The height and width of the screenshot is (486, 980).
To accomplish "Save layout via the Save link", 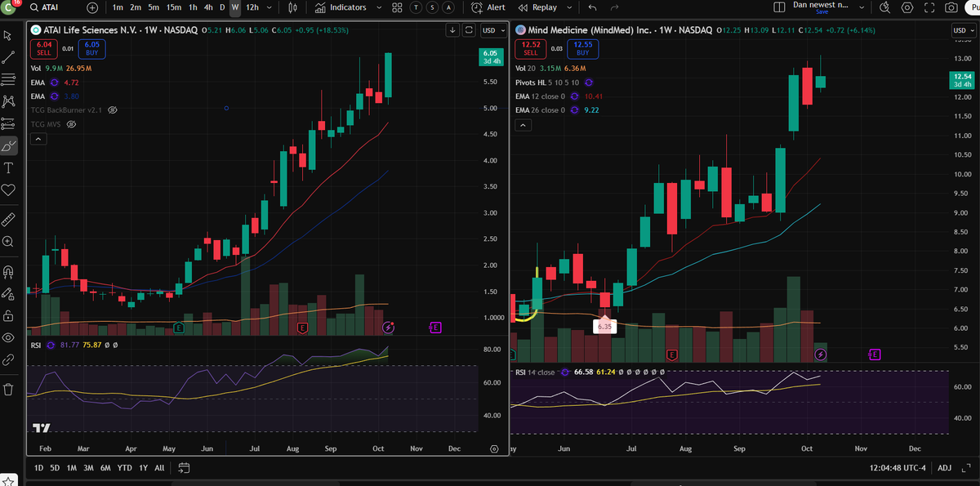I will pyautogui.click(x=822, y=11).
